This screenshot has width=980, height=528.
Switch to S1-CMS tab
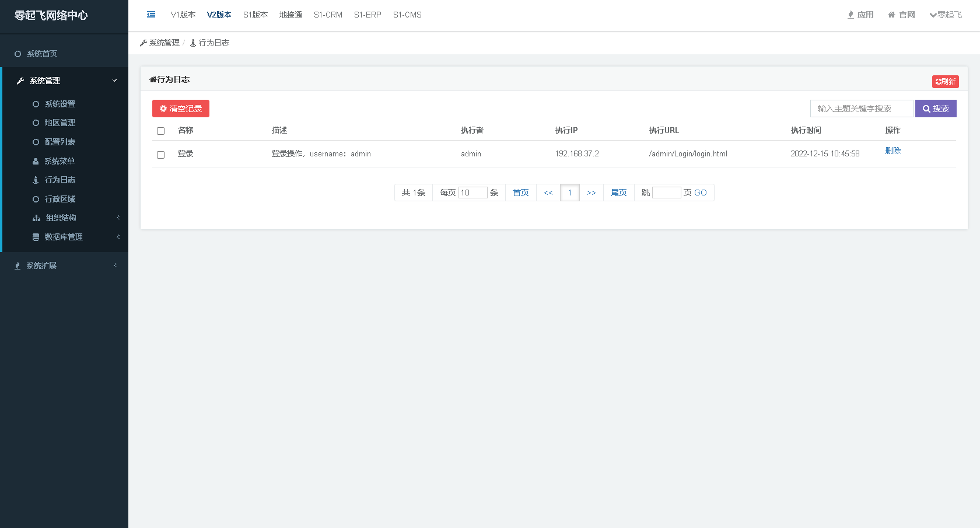click(x=407, y=15)
